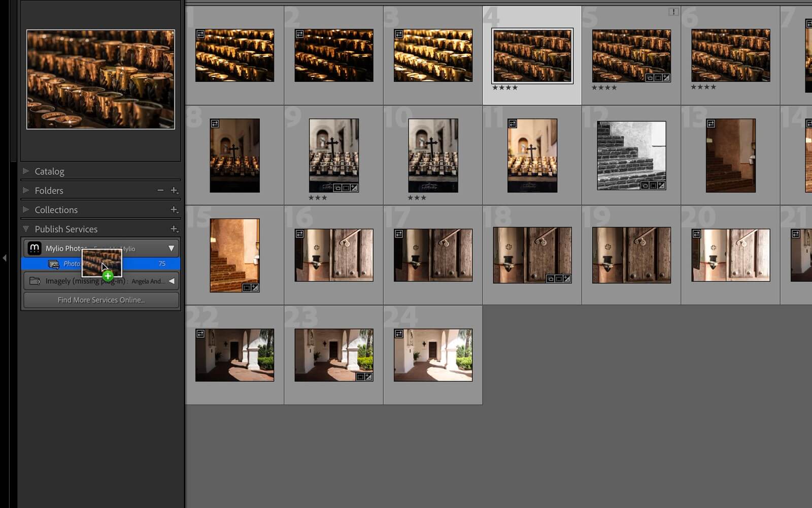
Task: Add a new collection with plus icon
Action: (x=174, y=209)
